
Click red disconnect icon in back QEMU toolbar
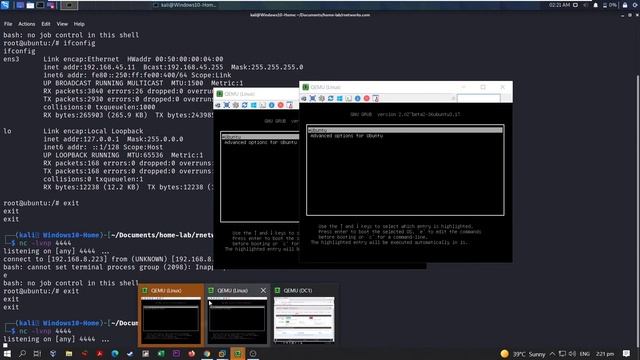[280, 105]
